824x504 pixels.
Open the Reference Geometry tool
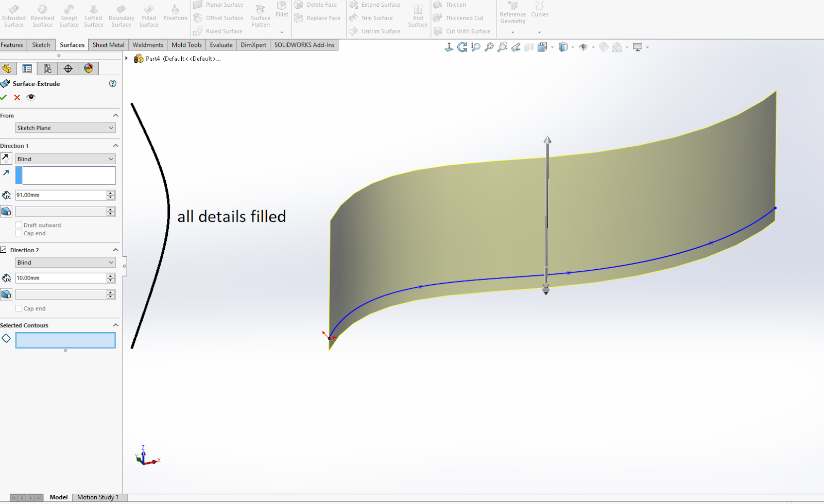512,13
